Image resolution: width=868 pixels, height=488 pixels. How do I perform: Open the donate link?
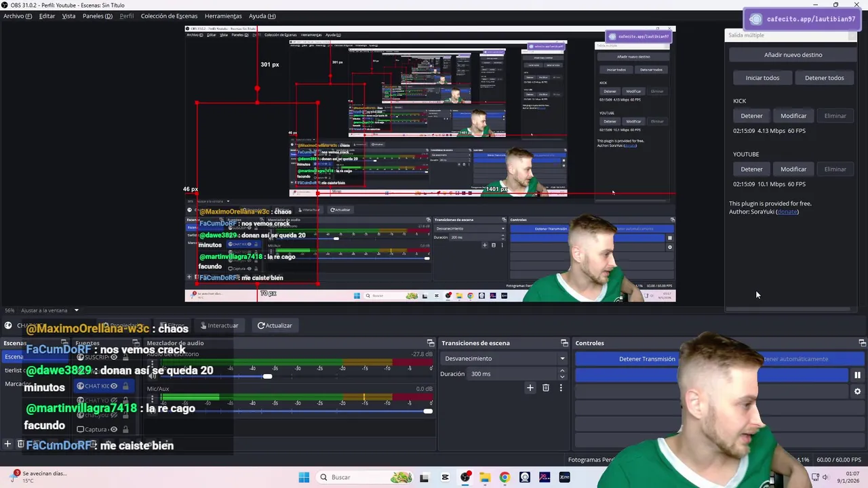pyautogui.click(x=787, y=211)
